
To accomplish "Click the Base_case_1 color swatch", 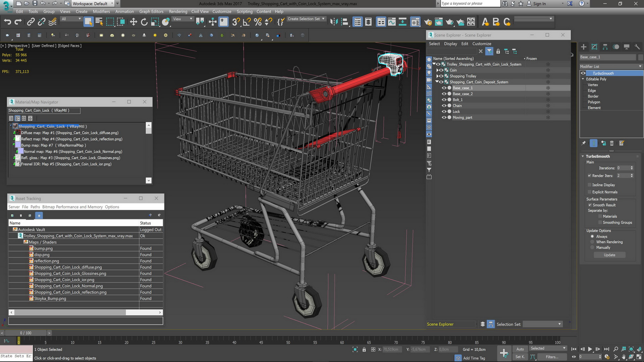I will point(640,57).
